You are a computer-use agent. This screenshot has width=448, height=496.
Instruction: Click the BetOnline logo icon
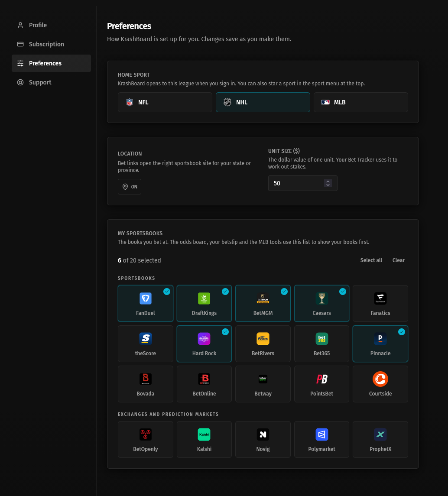[x=204, y=379]
